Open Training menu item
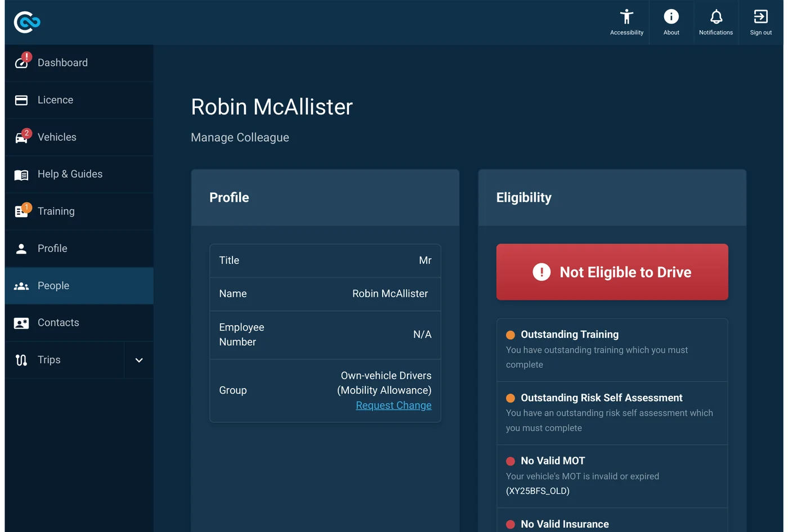Viewport: 788px width, 532px height. (x=79, y=211)
